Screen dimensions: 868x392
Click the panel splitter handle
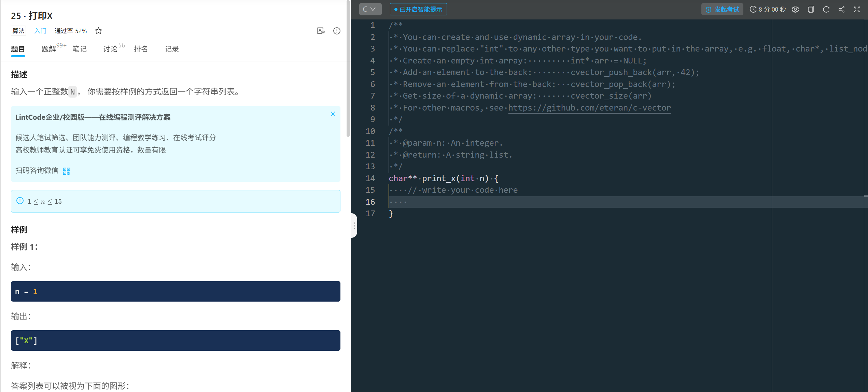[x=354, y=225]
